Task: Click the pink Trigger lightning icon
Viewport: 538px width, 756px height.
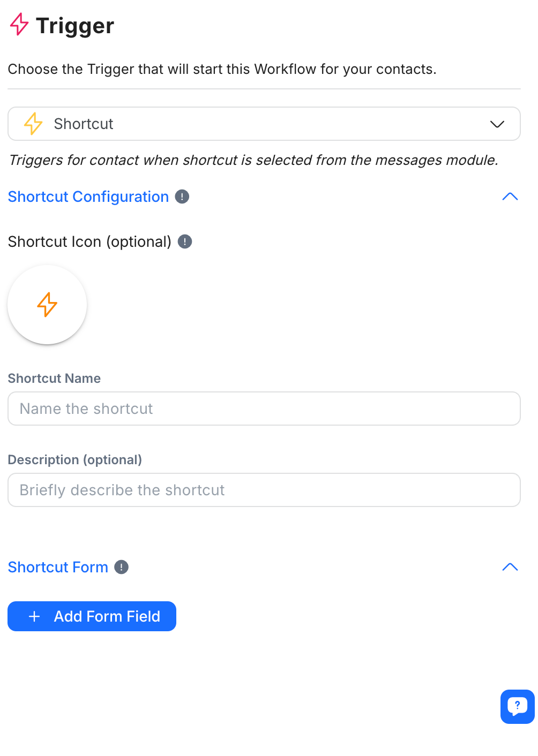Action: pos(19,25)
